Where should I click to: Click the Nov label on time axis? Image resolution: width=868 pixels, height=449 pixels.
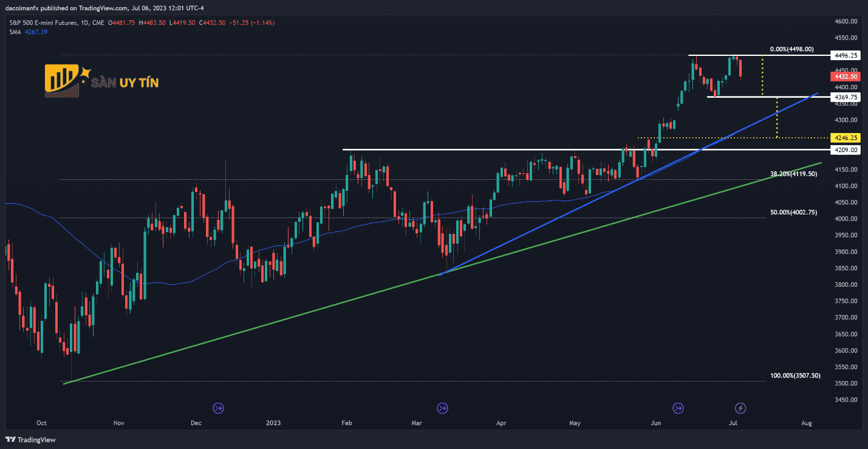pos(118,422)
